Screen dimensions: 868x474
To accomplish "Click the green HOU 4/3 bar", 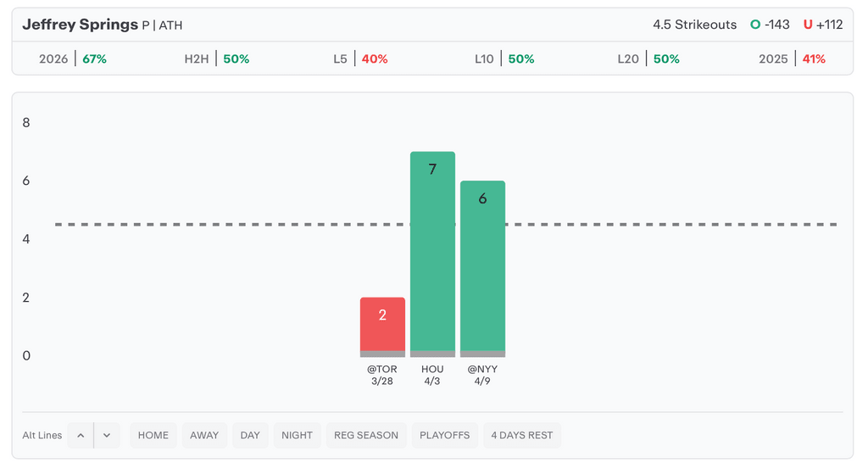I will [x=432, y=253].
